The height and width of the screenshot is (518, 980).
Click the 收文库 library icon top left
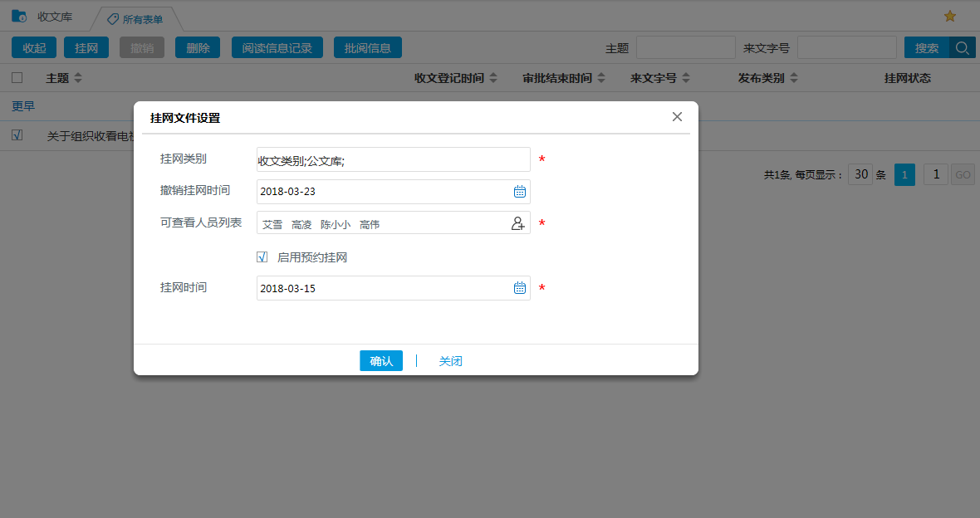[x=17, y=15]
